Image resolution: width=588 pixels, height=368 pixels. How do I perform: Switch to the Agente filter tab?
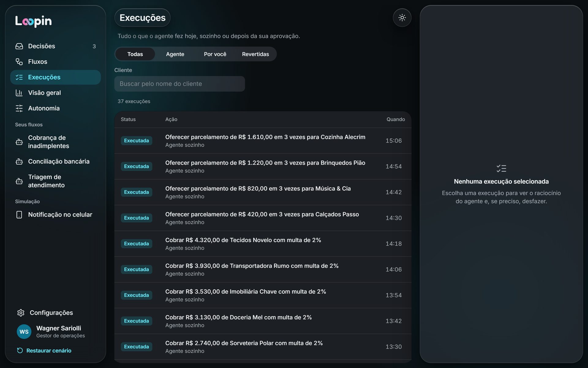click(x=175, y=54)
